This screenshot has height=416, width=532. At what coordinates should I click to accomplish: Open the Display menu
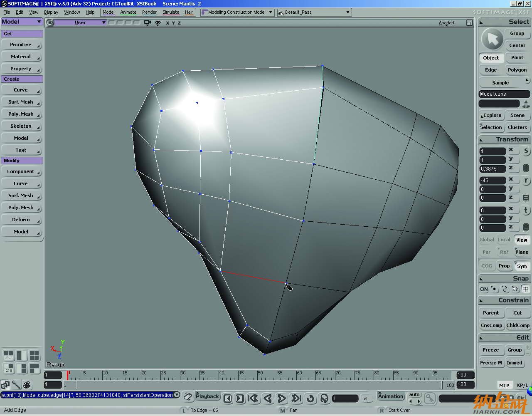point(51,12)
